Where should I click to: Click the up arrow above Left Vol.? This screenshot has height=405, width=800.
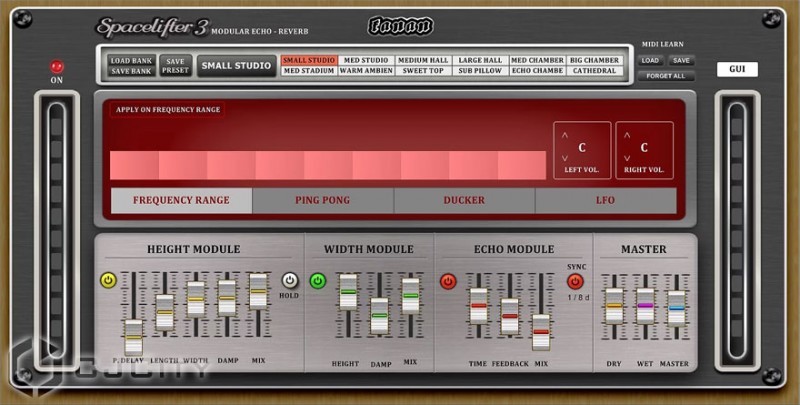pos(564,135)
